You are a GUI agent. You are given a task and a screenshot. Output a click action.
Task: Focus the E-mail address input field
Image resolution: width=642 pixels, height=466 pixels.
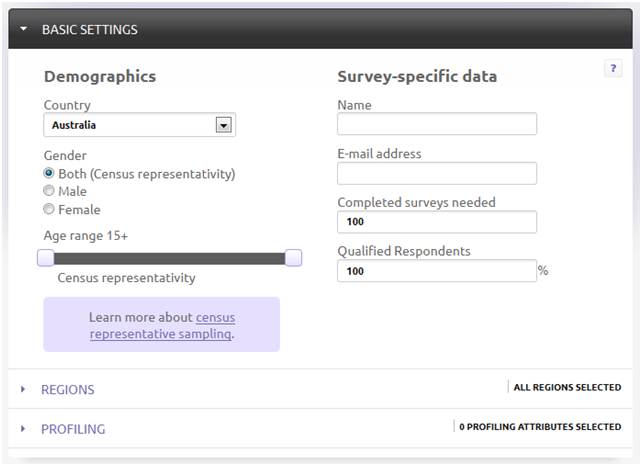pyautogui.click(x=437, y=174)
